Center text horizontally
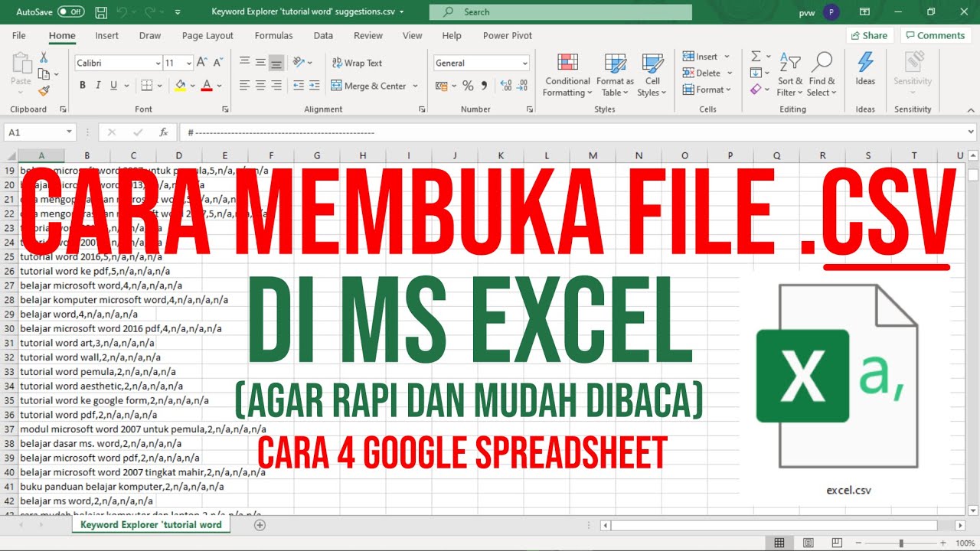Screen dimensions: 980x551 [261, 86]
